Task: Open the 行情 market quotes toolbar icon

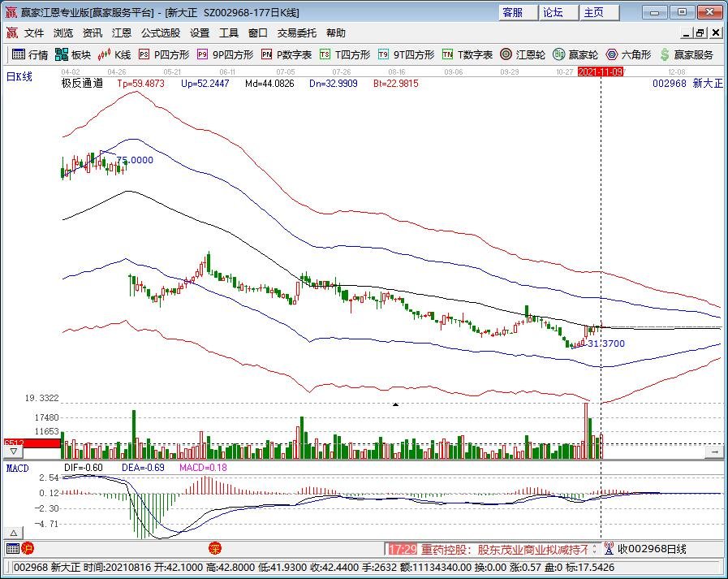Action: click(x=30, y=54)
